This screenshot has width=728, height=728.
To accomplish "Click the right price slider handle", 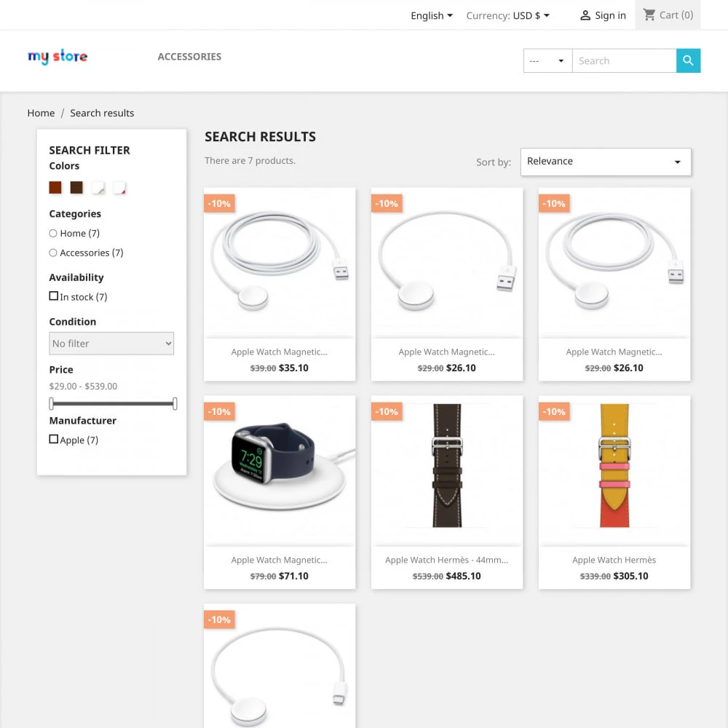I will (x=175, y=403).
